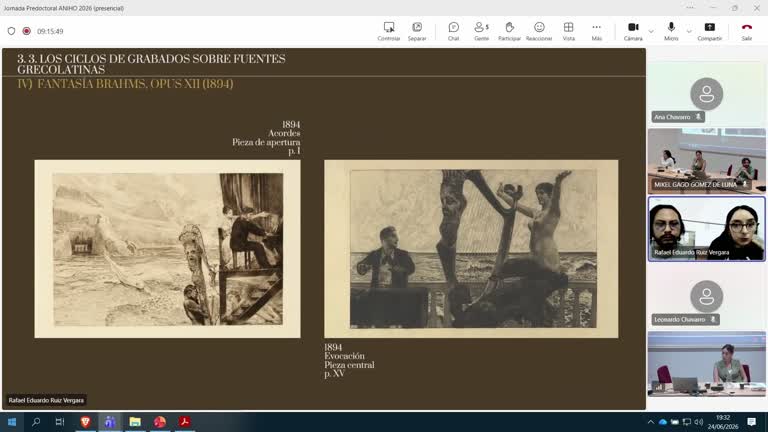This screenshot has height=432, width=768.
Task: Show the Gente participants list
Action: pyautogui.click(x=481, y=31)
